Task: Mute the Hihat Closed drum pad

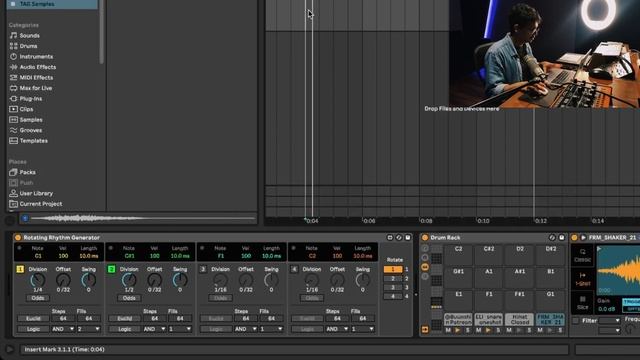Action: click(x=509, y=330)
